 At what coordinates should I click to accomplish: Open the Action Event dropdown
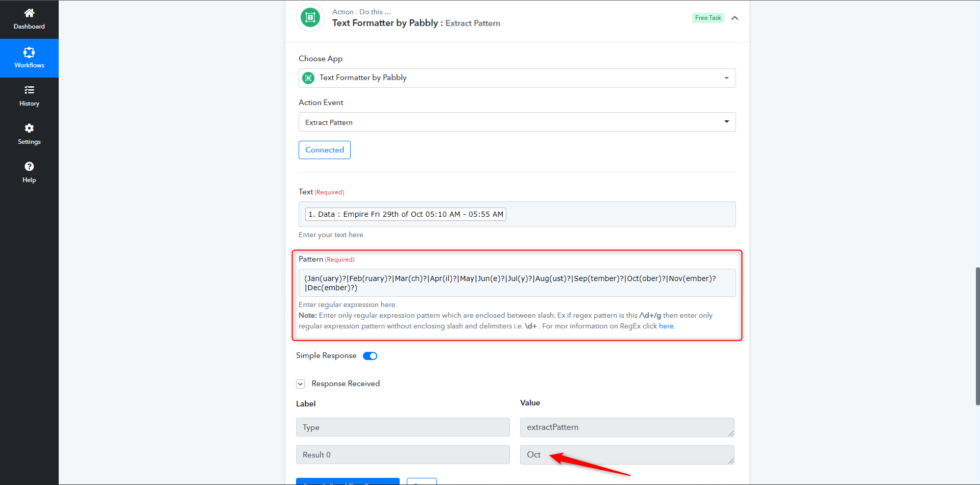click(517, 122)
